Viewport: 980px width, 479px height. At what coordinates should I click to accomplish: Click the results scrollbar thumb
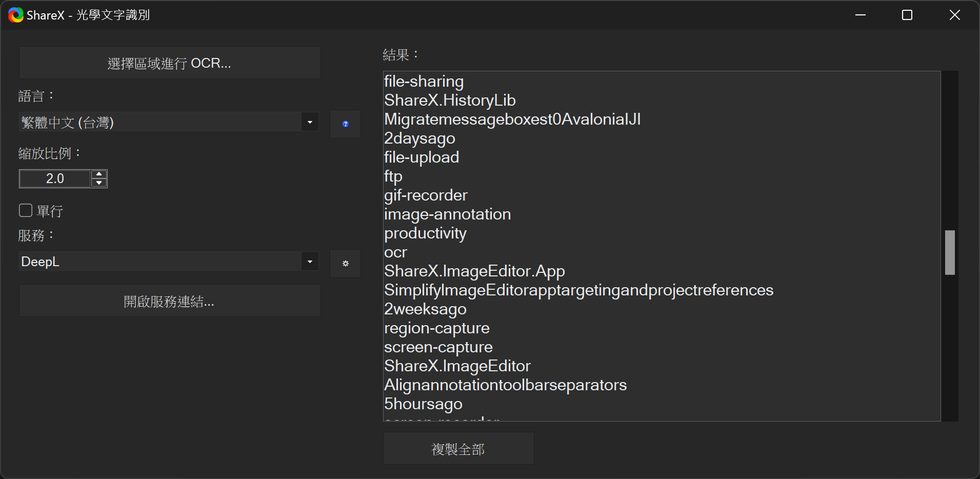pyautogui.click(x=950, y=252)
